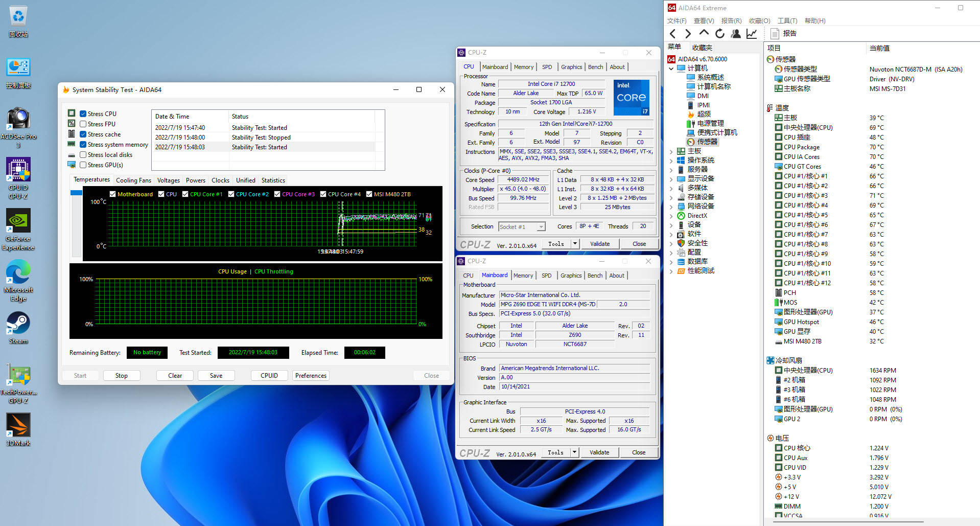The image size is (980, 526).
Task: Click AIDA64 user profile toolbar icon
Action: [x=736, y=34]
